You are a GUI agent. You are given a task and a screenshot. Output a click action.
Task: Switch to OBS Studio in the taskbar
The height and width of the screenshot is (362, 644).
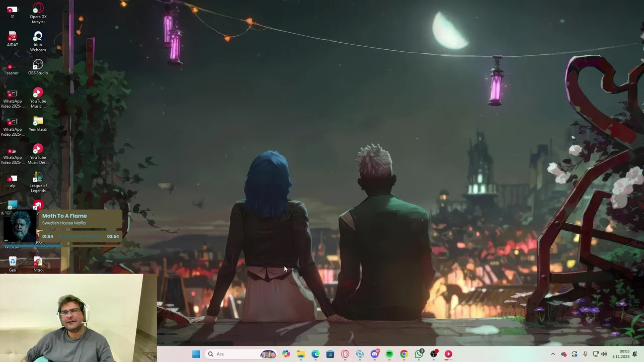tap(434, 354)
